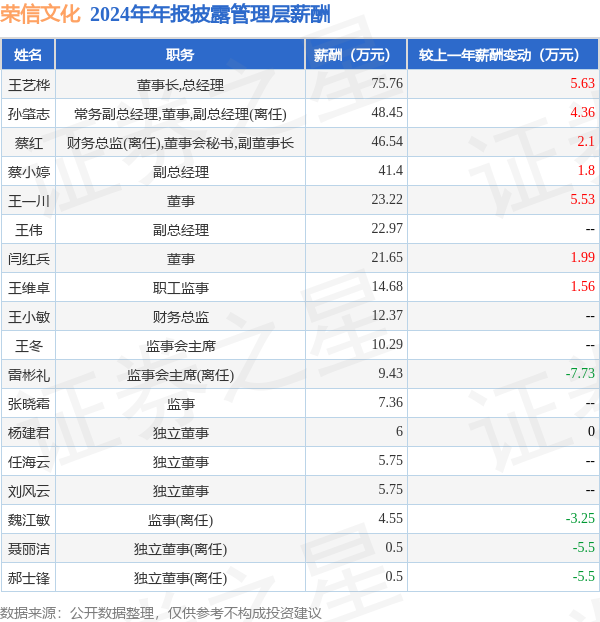Click the salary value 41.4
Screen dimensions: 600x622
[390, 170]
